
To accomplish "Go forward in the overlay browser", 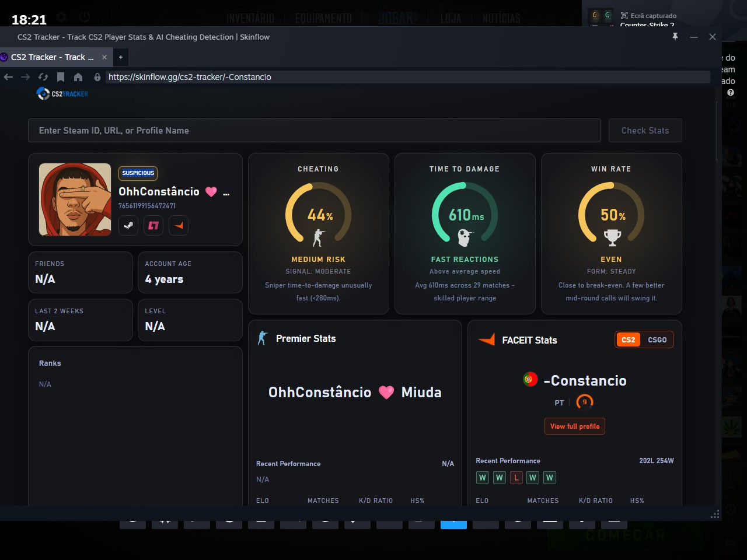I will pyautogui.click(x=25, y=77).
